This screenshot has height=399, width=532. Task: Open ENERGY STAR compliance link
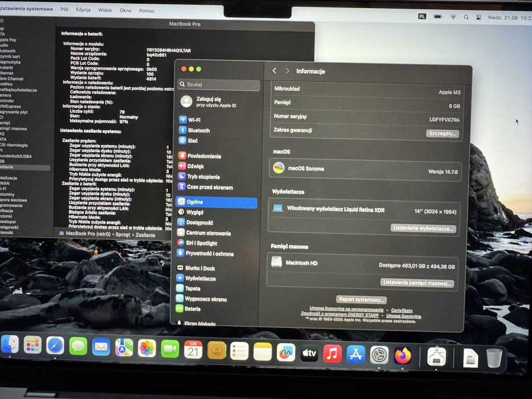[340, 314]
